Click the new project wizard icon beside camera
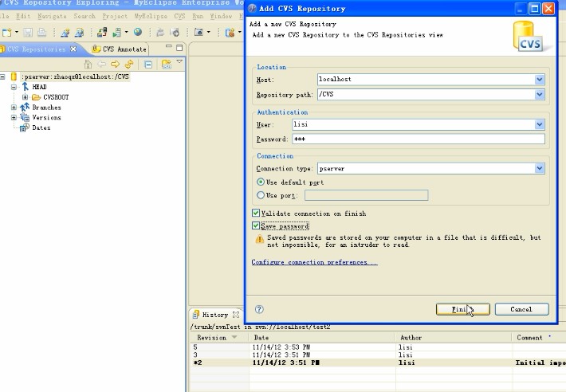Viewport: 566px width, 392px height. (x=230, y=33)
